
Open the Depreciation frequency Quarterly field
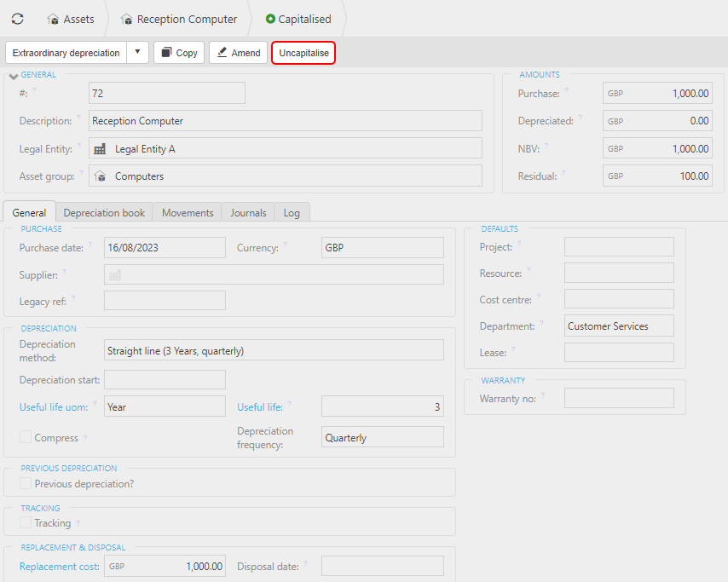pos(383,437)
